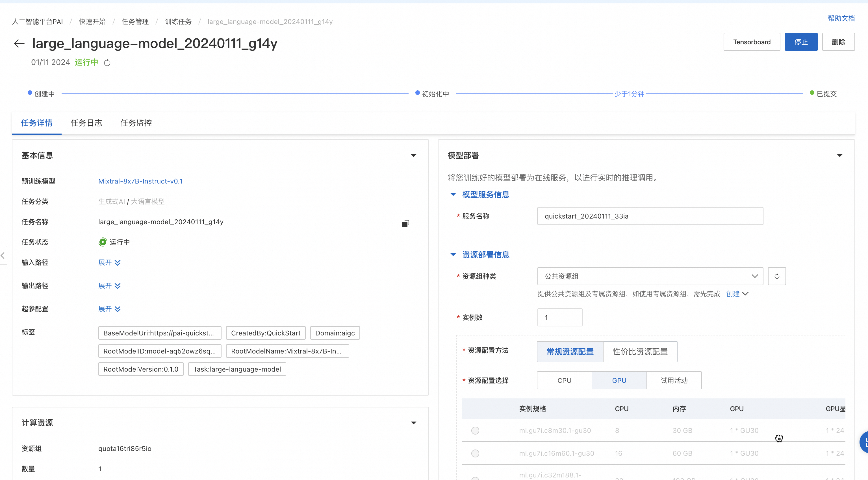
Task: Click the RootModelVersion:0.1.0 tag
Action: coord(141,369)
